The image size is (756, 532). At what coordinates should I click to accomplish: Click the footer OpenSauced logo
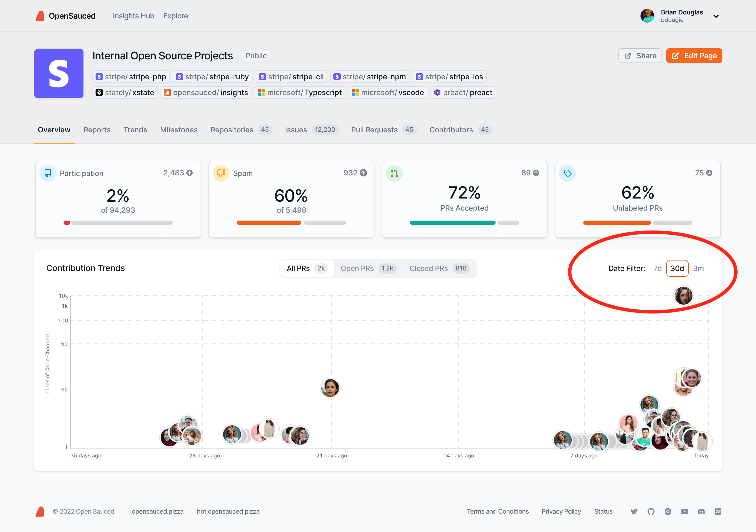[x=40, y=512]
